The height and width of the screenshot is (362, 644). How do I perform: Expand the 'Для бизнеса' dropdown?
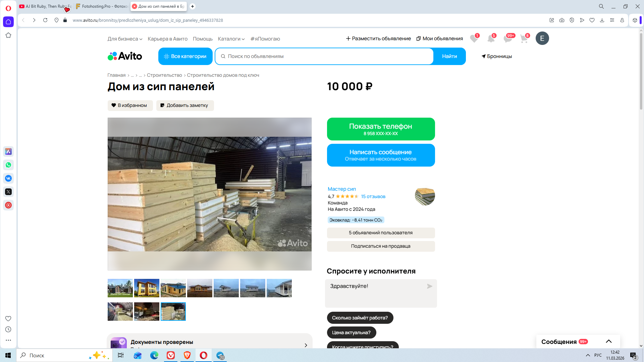click(x=125, y=39)
